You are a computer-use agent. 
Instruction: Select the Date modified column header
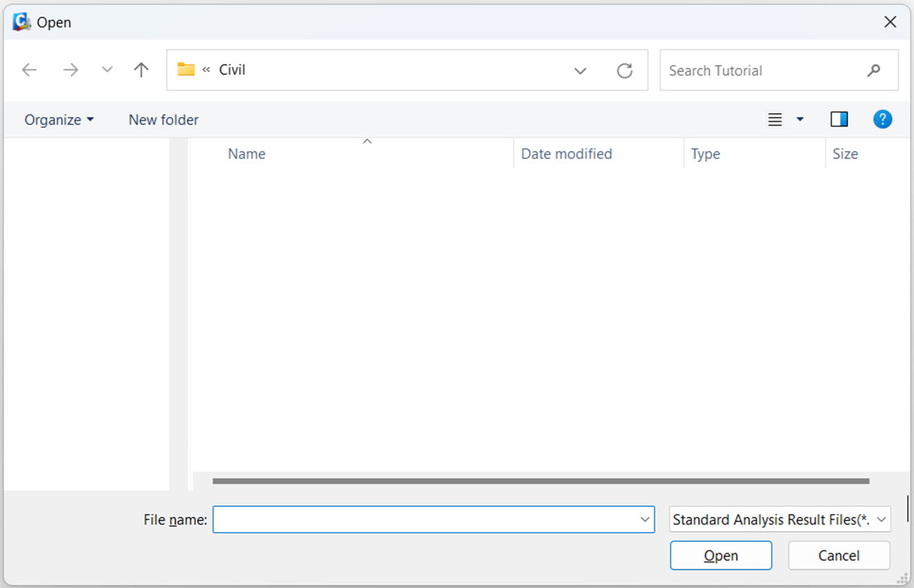[566, 154]
